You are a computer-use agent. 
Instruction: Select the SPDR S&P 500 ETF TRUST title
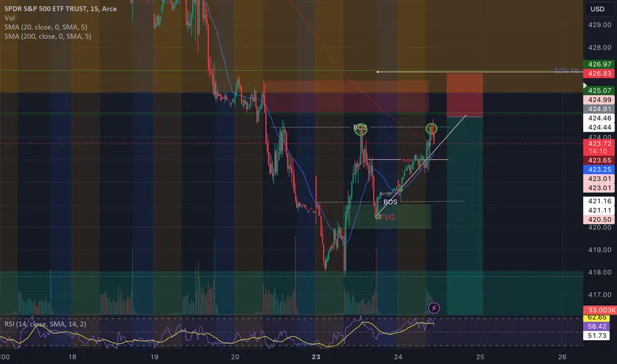pos(61,9)
